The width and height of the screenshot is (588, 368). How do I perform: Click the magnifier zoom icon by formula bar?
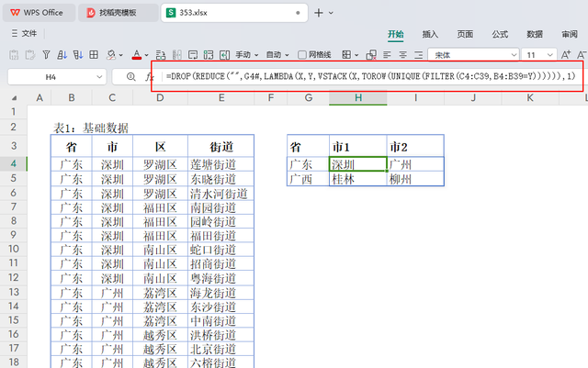(x=130, y=77)
